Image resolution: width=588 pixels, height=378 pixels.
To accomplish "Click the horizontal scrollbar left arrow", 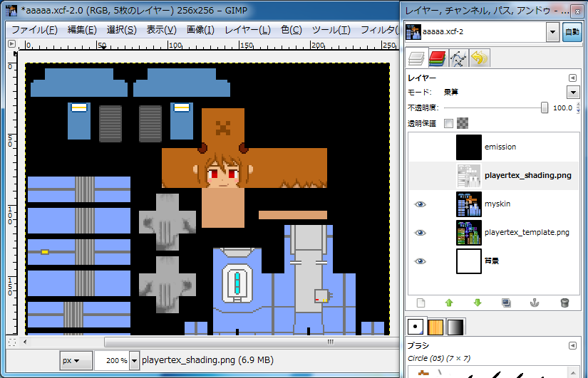I will click(x=25, y=342).
